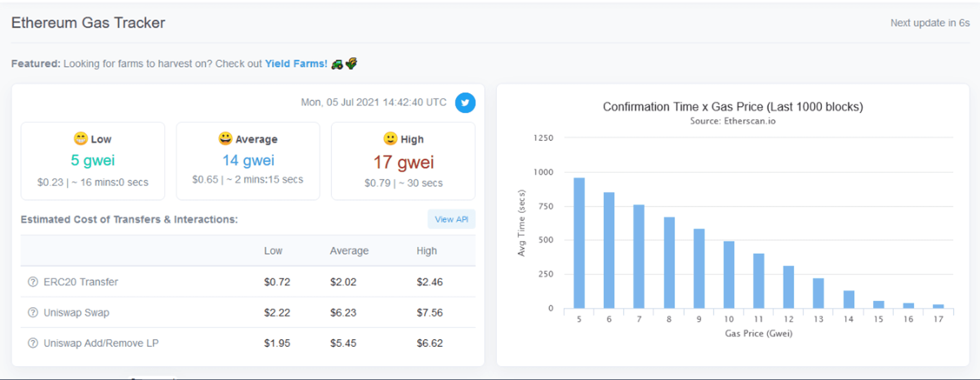Open the ERC20 Transfer help icon
Screen dimensions: 980x380
[x=33, y=282]
